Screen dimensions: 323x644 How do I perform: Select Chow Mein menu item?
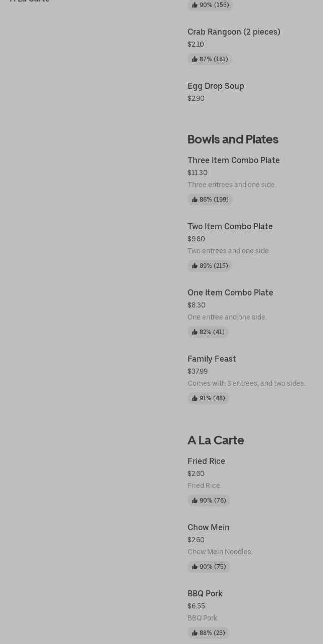(x=208, y=528)
